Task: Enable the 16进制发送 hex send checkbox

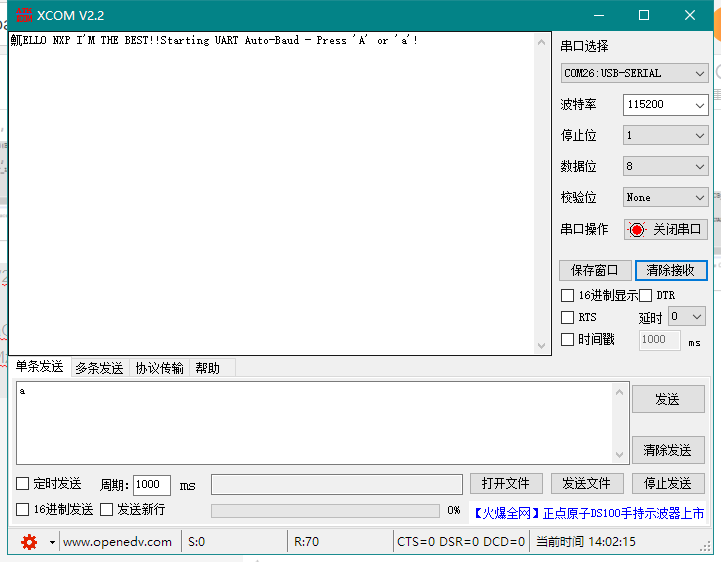Action: [23, 509]
